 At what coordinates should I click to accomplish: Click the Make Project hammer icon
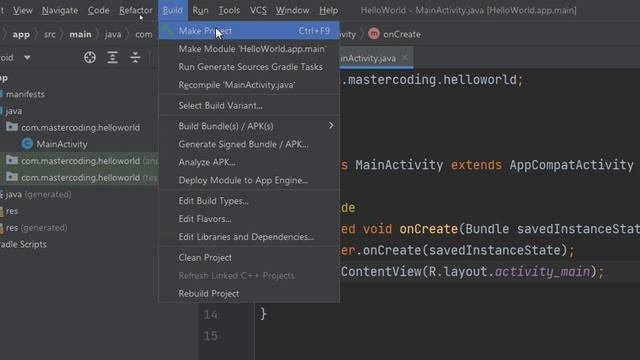(x=167, y=30)
